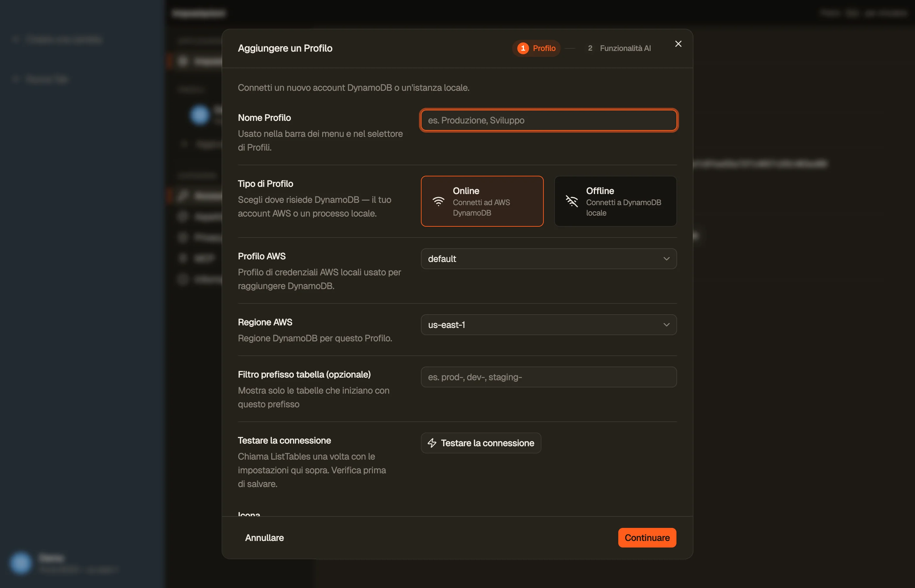Click the Annullare button
The width and height of the screenshot is (915, 588).
pyautogui.click(x=264, y=538)
